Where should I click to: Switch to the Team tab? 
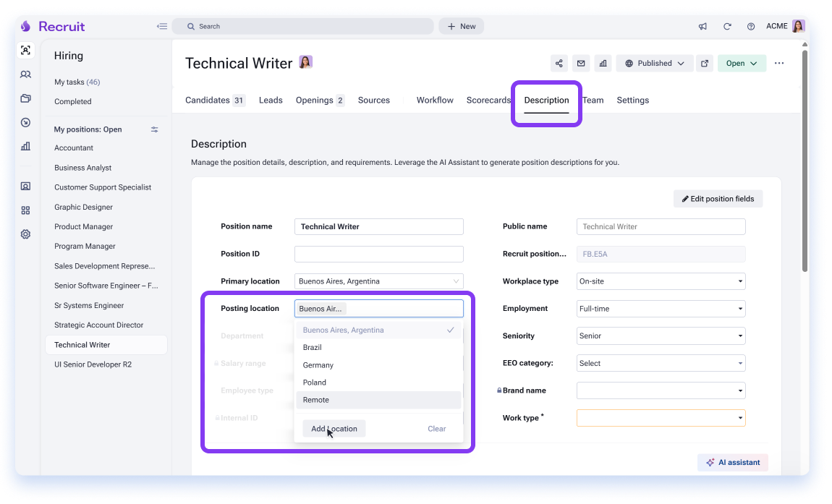593,101
